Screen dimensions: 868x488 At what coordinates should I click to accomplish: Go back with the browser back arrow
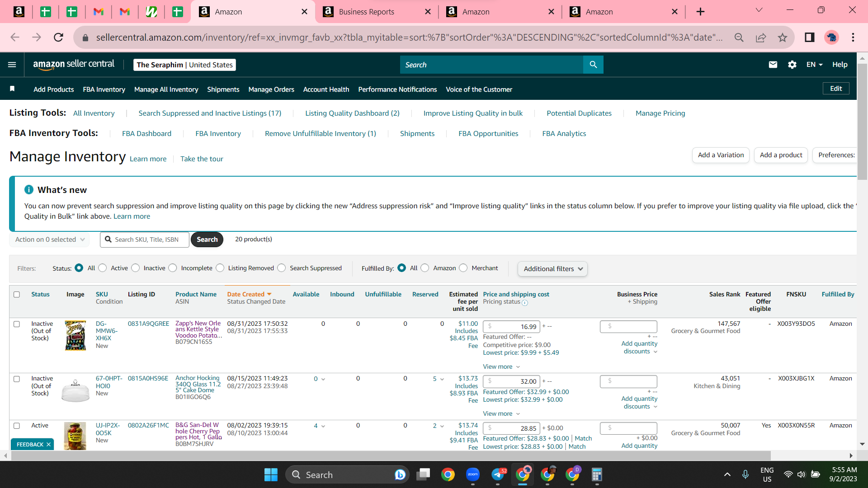(x=15, y=38)
